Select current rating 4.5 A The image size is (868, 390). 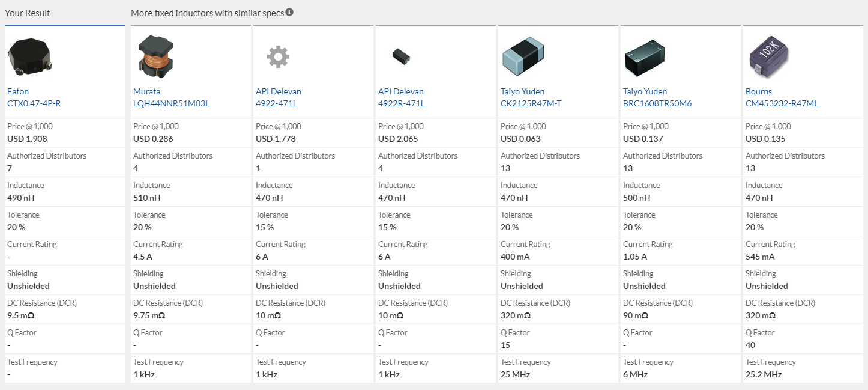(x=142, y=257)
